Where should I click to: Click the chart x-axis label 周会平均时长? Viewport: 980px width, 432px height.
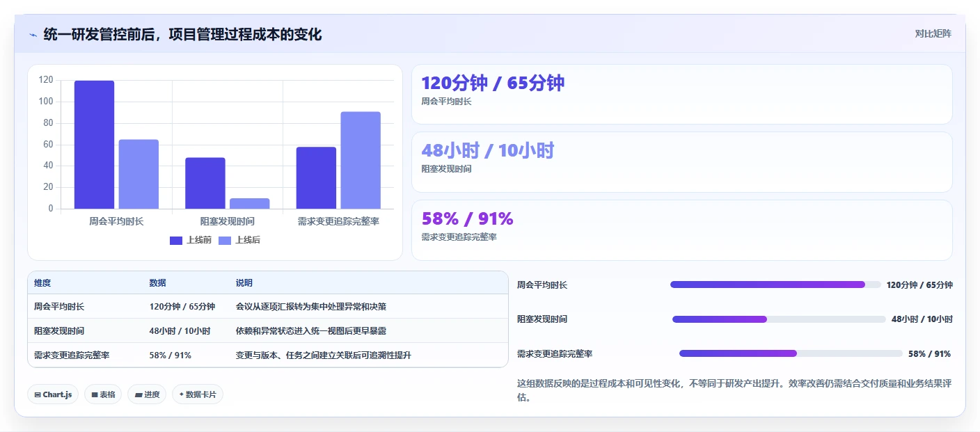pyautogui.click(x=116, y=221)
